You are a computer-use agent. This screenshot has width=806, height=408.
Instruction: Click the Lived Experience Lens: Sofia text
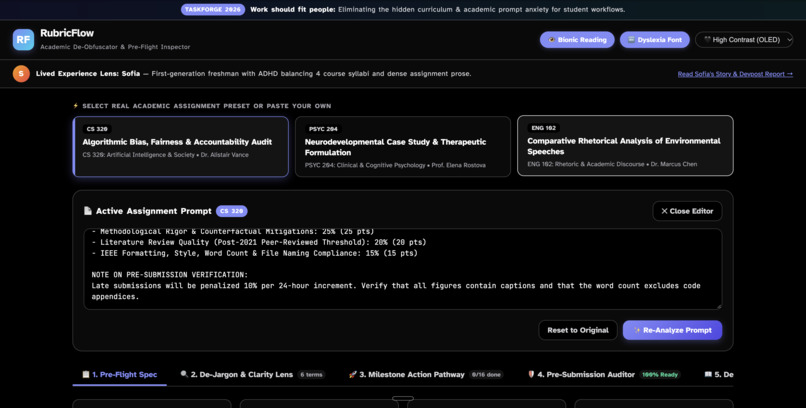coord(88,73)
